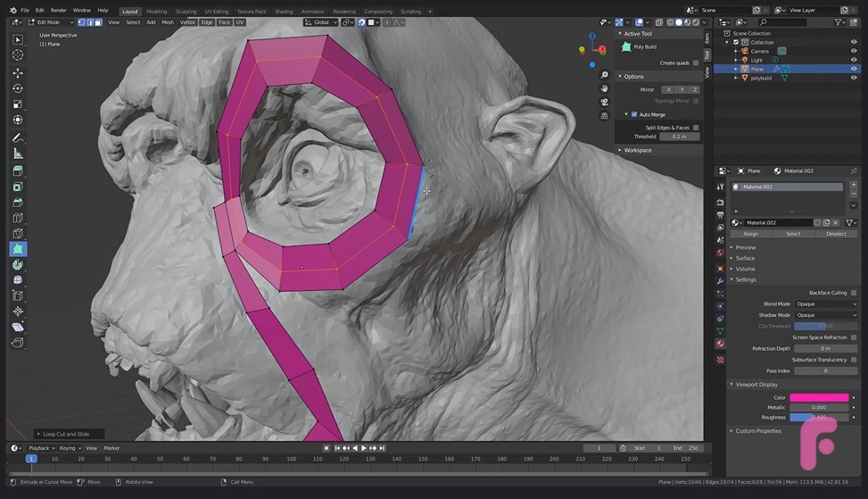Open the Item sidebar tab
Image resolution: width=868 pixels, height=499 pixels.
[x=707, y=38]
